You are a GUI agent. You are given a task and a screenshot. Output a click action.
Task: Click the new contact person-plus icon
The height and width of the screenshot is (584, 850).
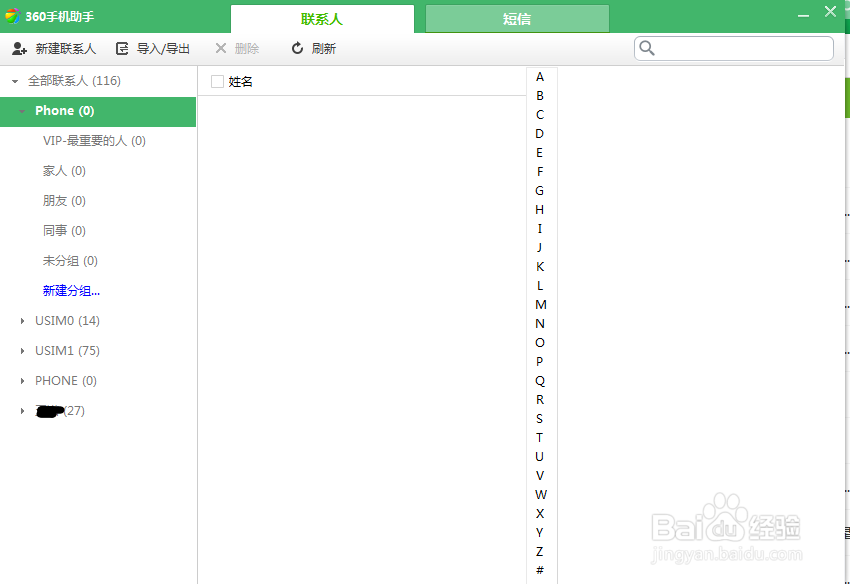click(x=20, y=49)
